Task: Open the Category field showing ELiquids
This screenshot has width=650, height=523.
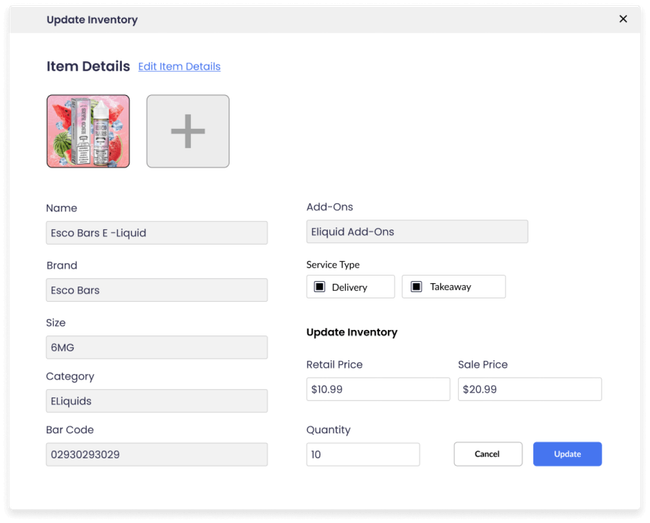Action: (x=157, y=401)
